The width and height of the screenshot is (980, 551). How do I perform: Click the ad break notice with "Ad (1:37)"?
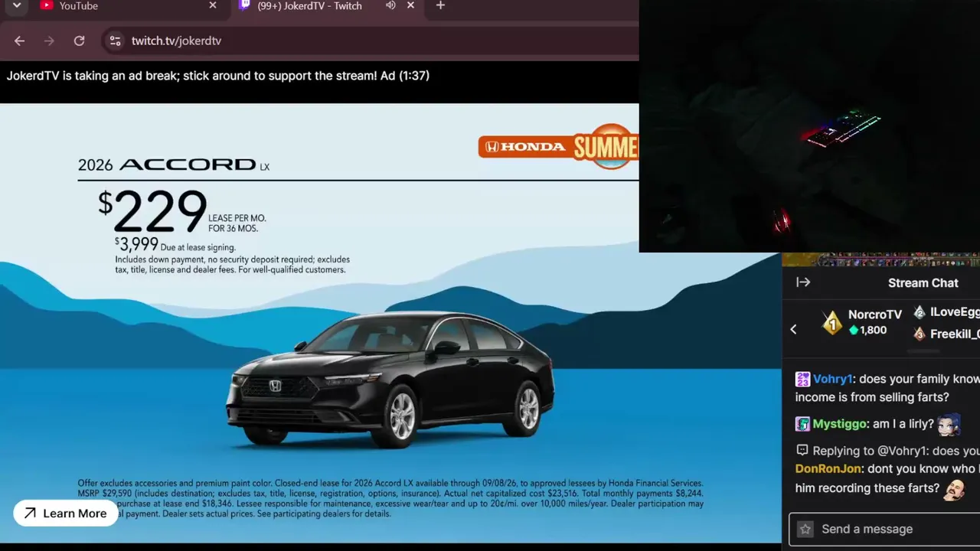[218, 75]
